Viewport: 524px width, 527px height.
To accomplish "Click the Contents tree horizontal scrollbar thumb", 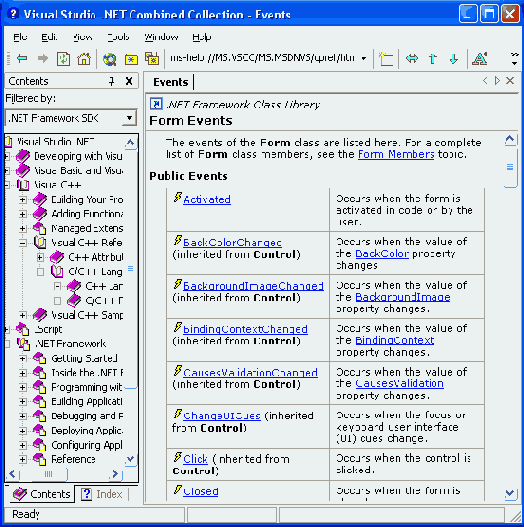I will (x=48, y=474).
